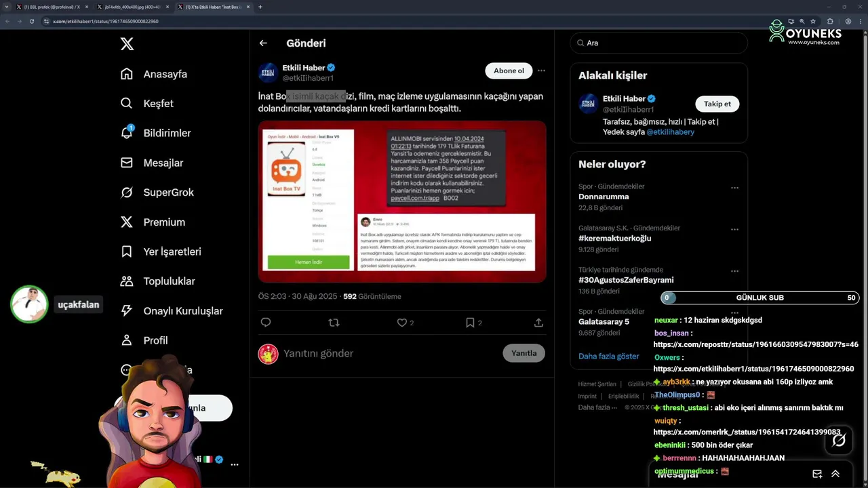Open account menu dots at sidebar bottom
Image resolution: width=868 pixels, height=488 pixels.
[235, 465]
